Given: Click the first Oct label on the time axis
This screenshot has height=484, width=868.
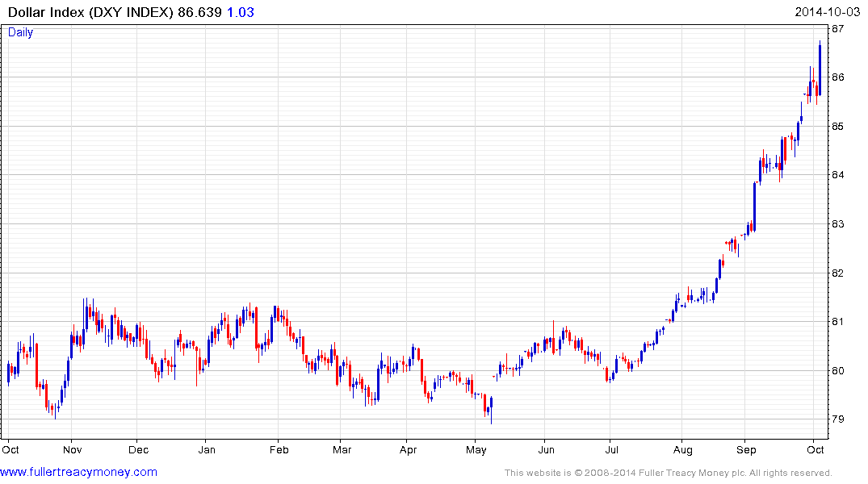Looking at the screenshot, I should (10, 449).
